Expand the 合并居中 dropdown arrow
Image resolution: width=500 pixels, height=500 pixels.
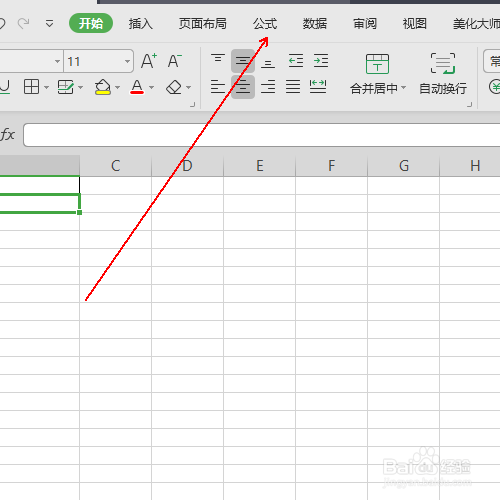(403, 88)
